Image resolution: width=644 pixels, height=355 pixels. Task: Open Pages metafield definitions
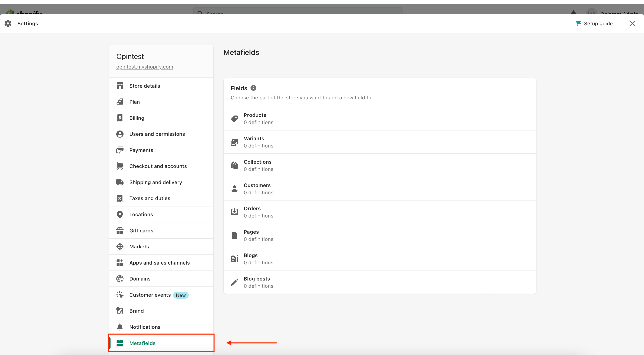(379, 235)
